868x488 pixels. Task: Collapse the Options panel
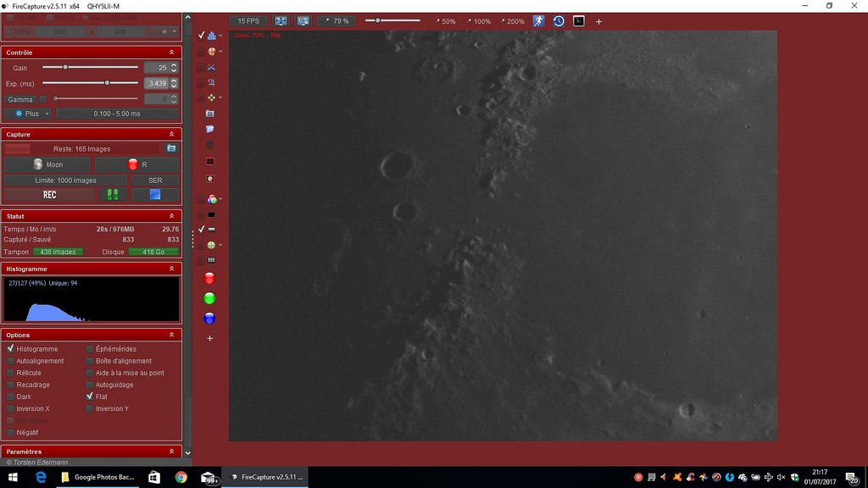coord(171,335)
